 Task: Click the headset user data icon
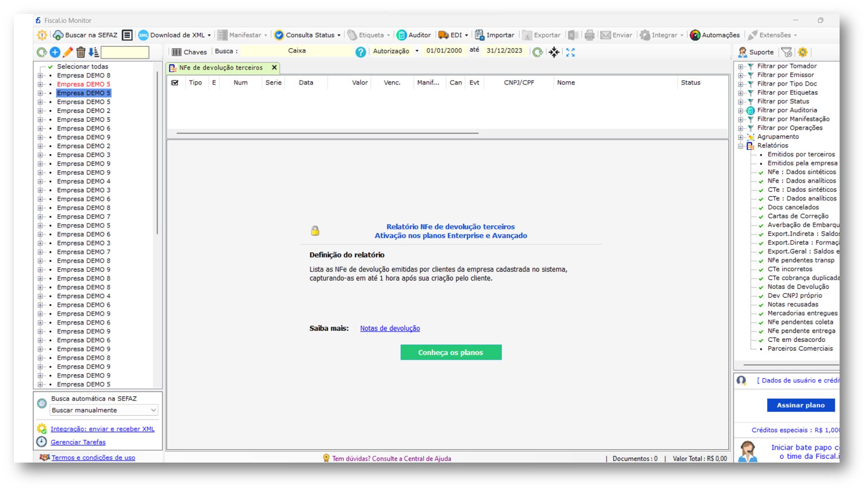tap(741, 380)
